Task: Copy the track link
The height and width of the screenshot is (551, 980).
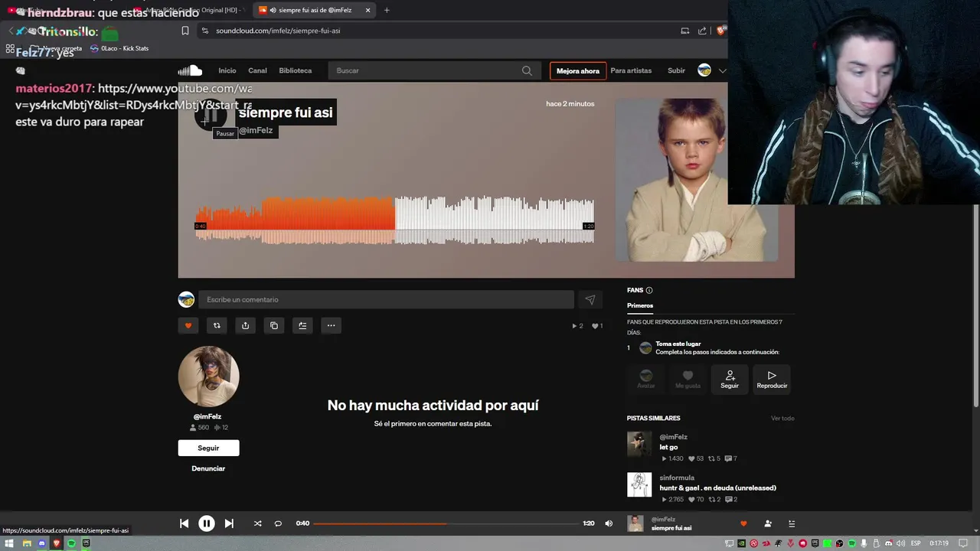Action: (x=274, y=325)
